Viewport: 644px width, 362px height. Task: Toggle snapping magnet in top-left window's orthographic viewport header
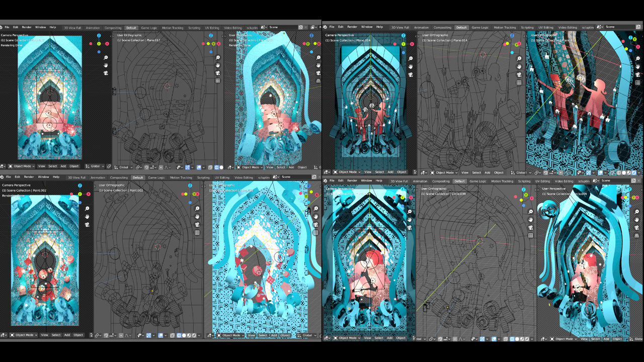[146, 167]
